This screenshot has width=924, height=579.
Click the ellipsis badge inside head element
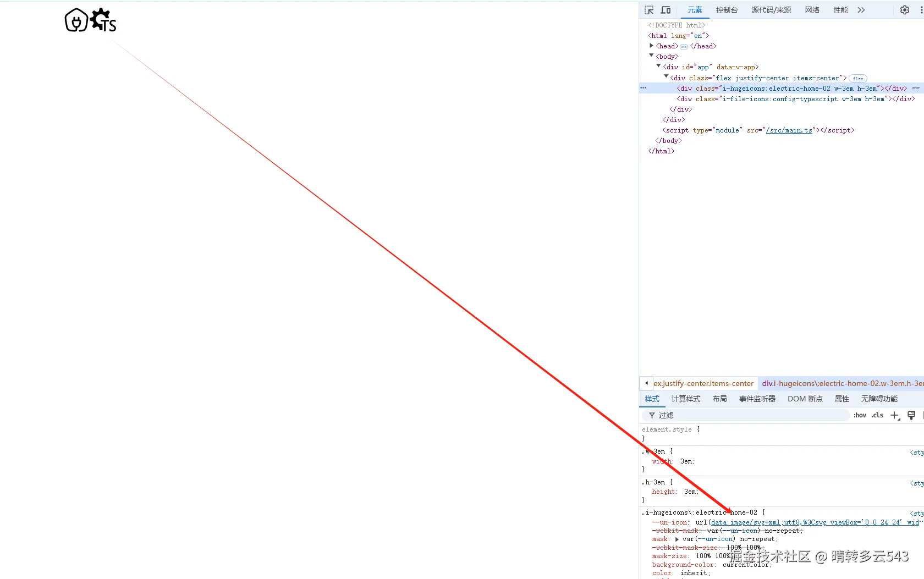point(684,47)
